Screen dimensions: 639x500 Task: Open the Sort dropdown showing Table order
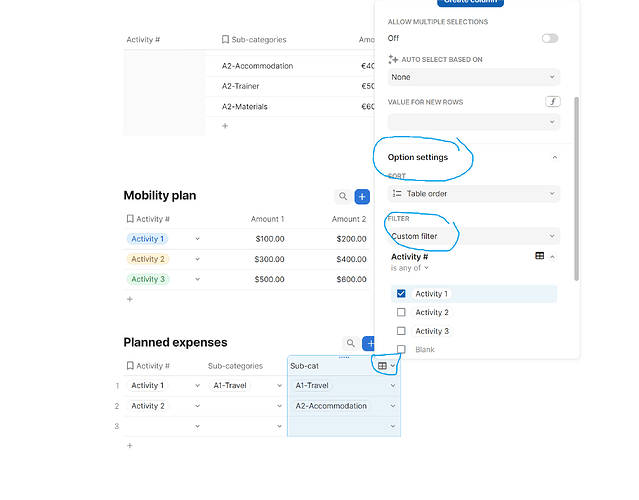tap(473, 194)
